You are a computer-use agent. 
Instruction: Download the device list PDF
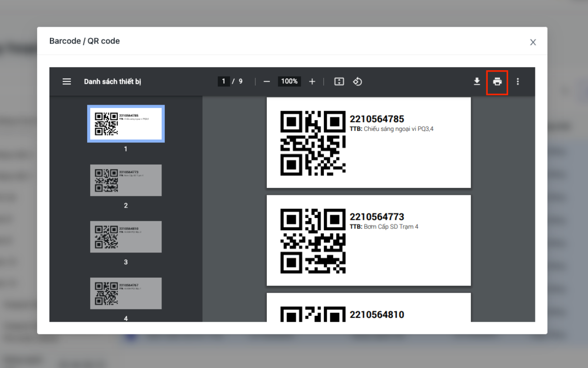coord(477,82)
